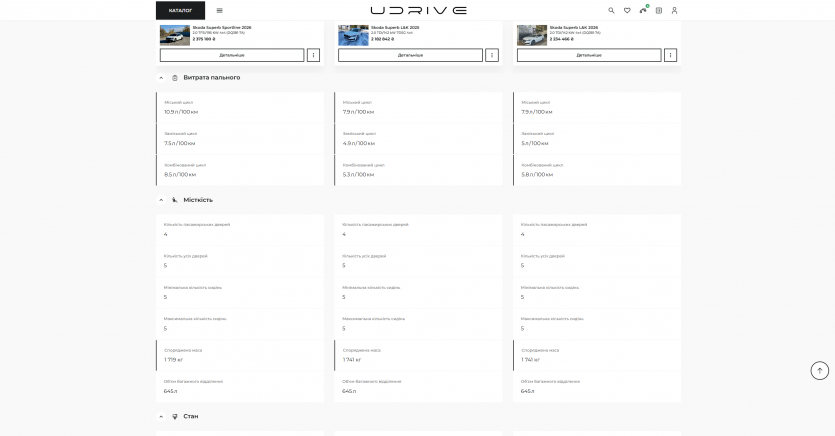
Task: Click the UDRIVE logo
Action: [x=418, y=10]
